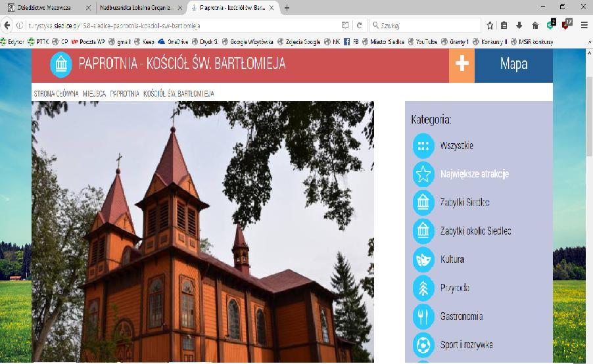
Task: Open the Granty 1 bookmark
Action: coord(455,41)
